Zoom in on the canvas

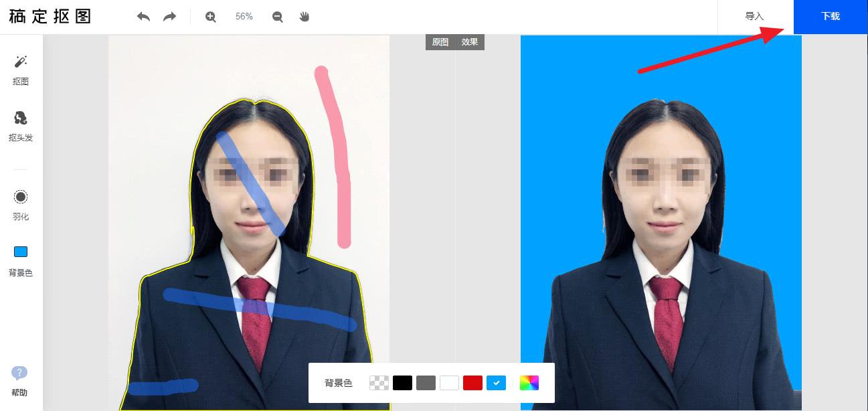(x=210, y=16)
